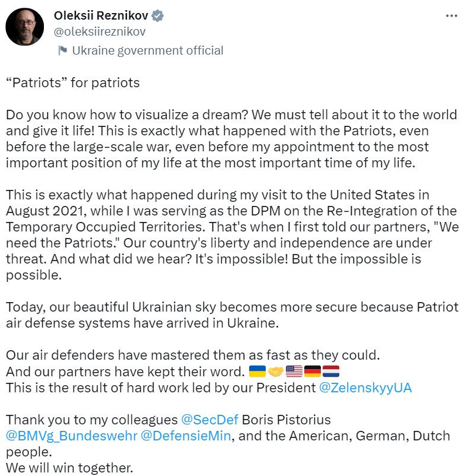Click the Netherlands flag emoji
The height and width of the screenshot is (476, 468).
coord(330,372)
